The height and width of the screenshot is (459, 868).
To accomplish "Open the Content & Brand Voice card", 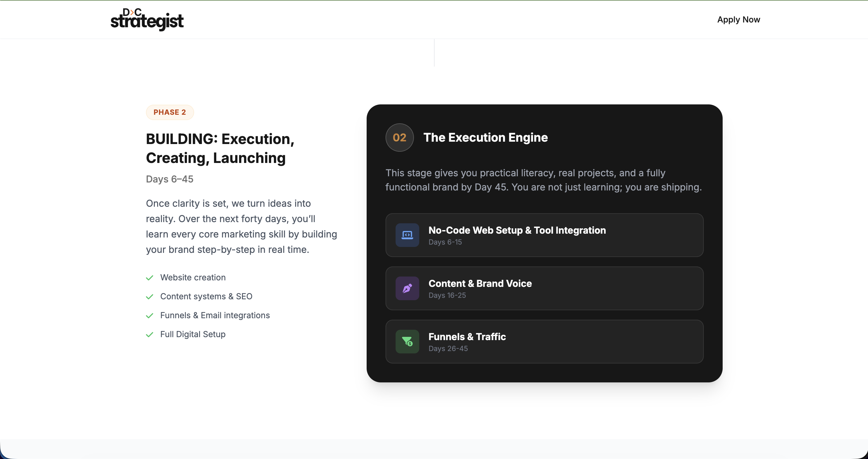I will (x=544, y=288).
